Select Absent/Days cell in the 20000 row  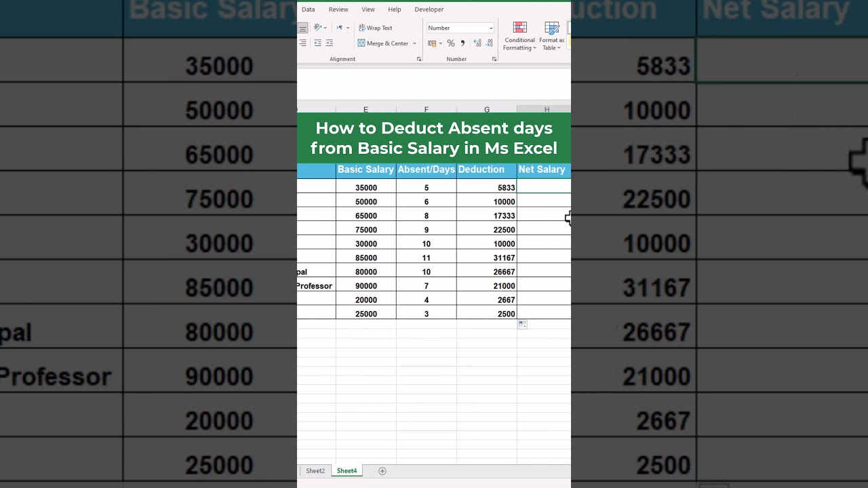tap(426, 300)
